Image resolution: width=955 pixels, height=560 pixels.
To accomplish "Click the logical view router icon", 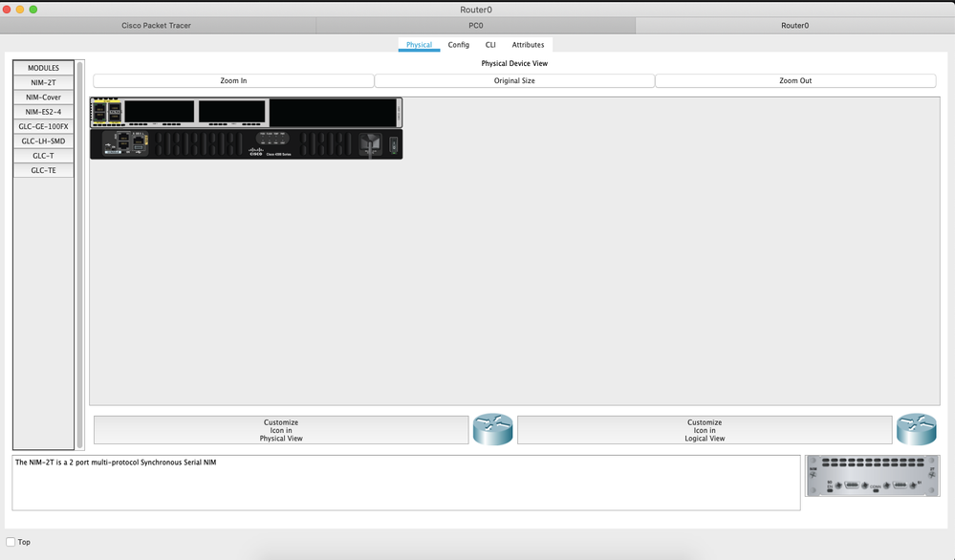I will click(x=916, y=429).
